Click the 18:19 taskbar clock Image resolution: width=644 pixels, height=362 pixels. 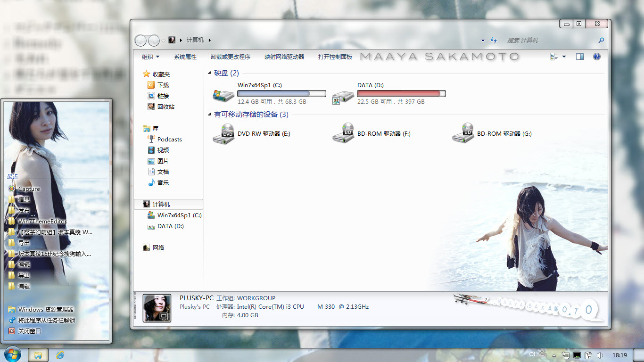click(x=619, y=355)
